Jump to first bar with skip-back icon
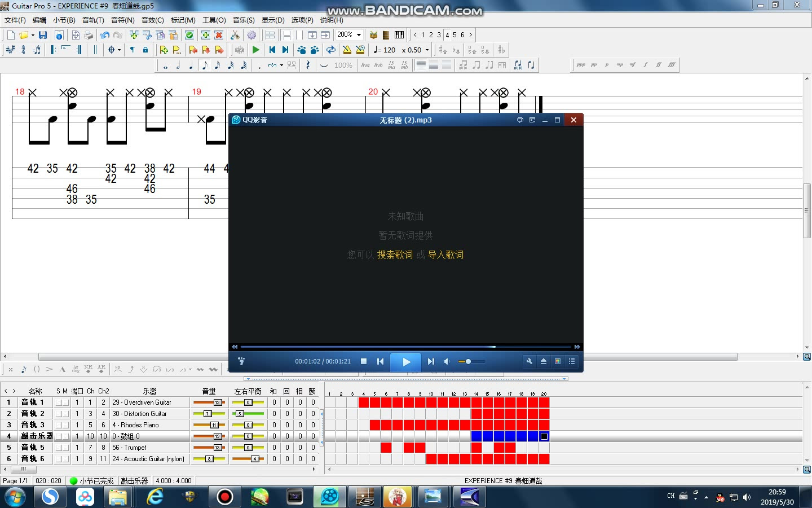The width and height of the screenshot is (812, 508). coord(272,50)
